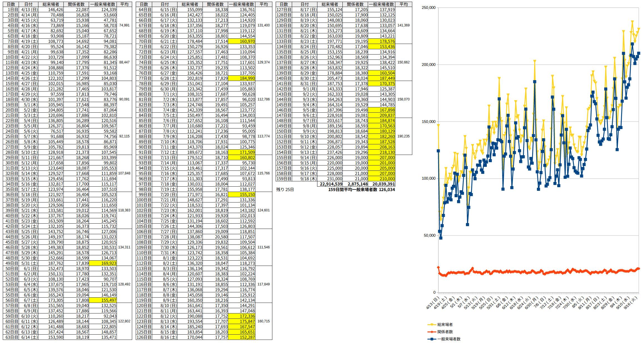Select the highlighted cell 178,576 for 8/23
The image size is (644, 346).
coord(382,41)
